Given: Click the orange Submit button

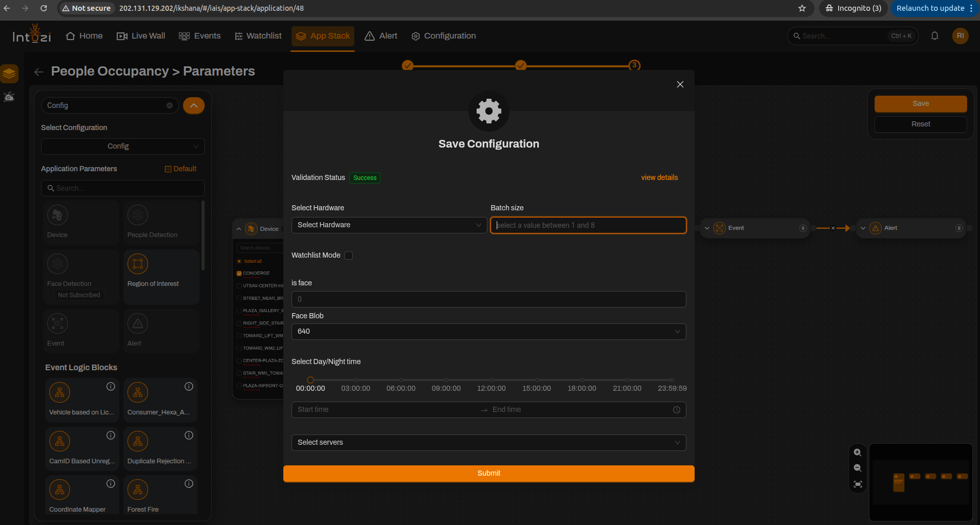Looking at the screenshot, I should [488, 474].
